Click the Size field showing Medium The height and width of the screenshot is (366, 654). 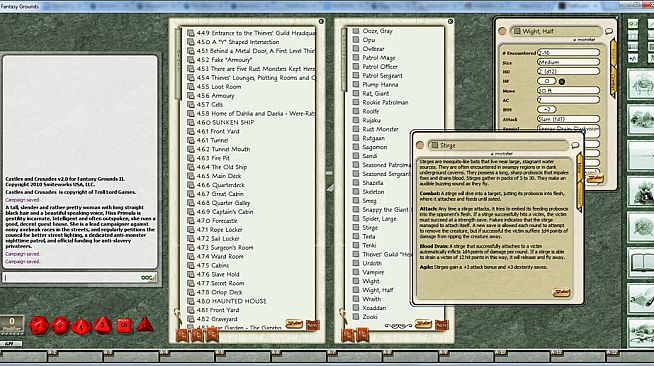tap(568, 62)
